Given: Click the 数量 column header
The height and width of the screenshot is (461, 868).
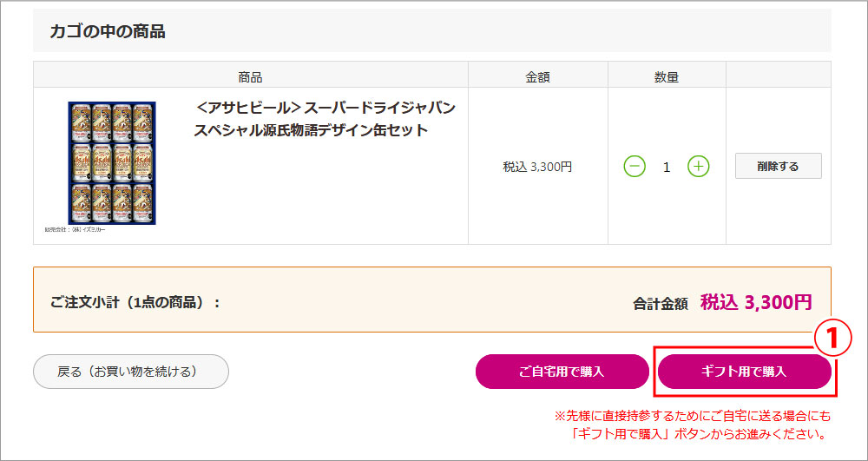Looking at the screenshot, I should pos(667,76).
